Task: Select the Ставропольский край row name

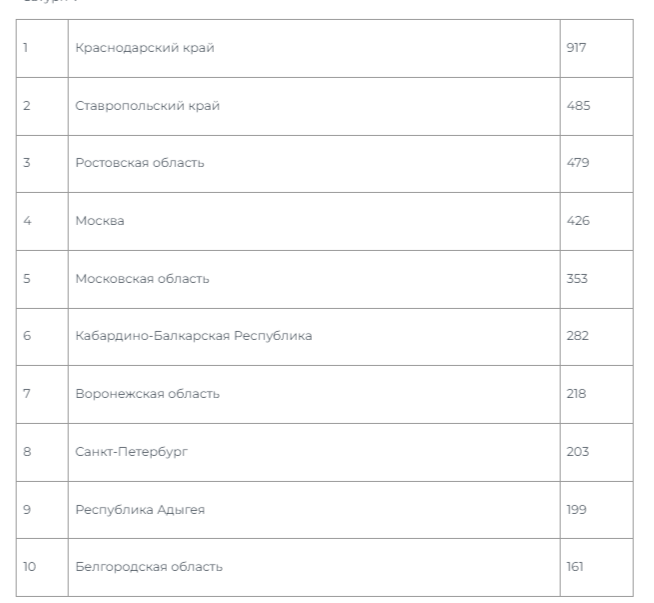Action: click(x=148, y=106)
